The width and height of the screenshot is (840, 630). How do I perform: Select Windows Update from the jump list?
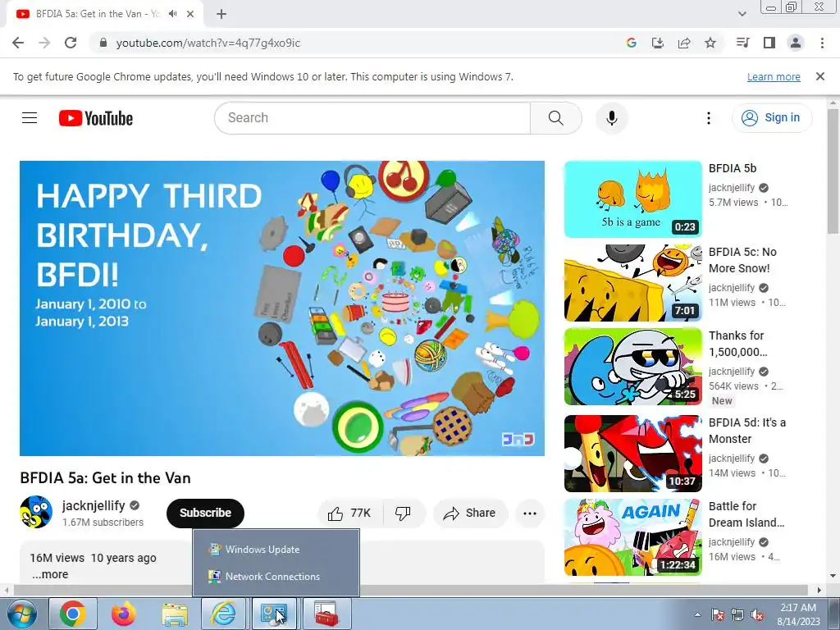(x=276, y=549)
